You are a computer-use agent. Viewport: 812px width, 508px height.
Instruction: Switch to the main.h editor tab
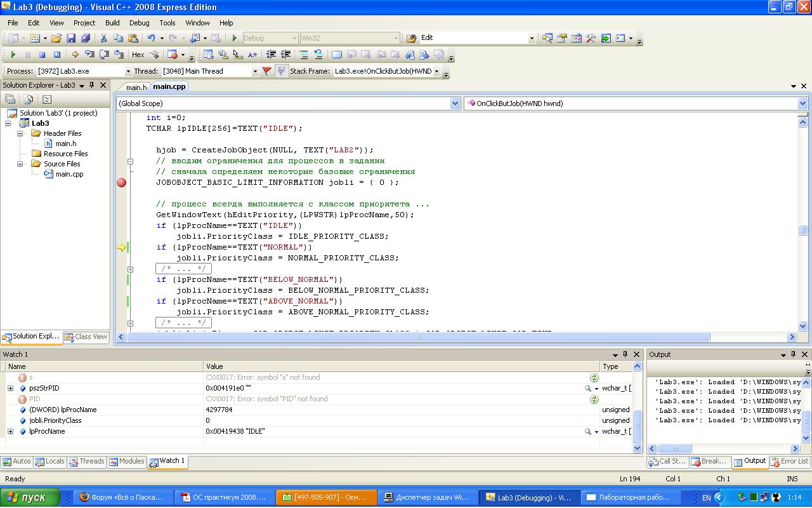tap(136, 87)
